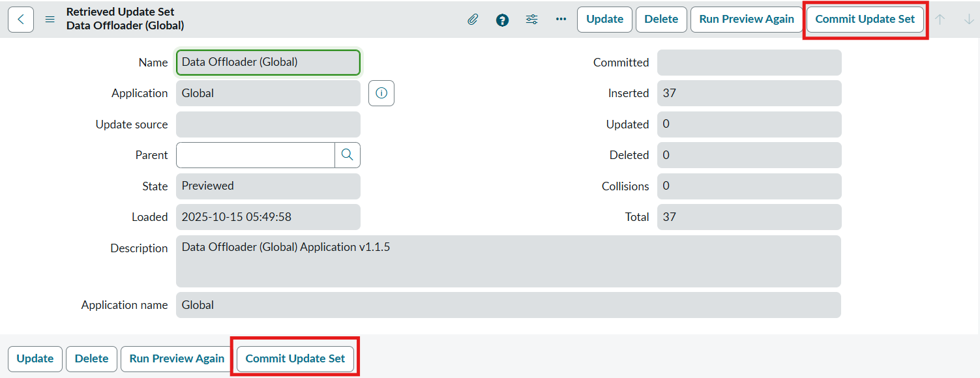980x378 pixels.
Task: Go back using the header arrow
Action: tap(21, 20)
